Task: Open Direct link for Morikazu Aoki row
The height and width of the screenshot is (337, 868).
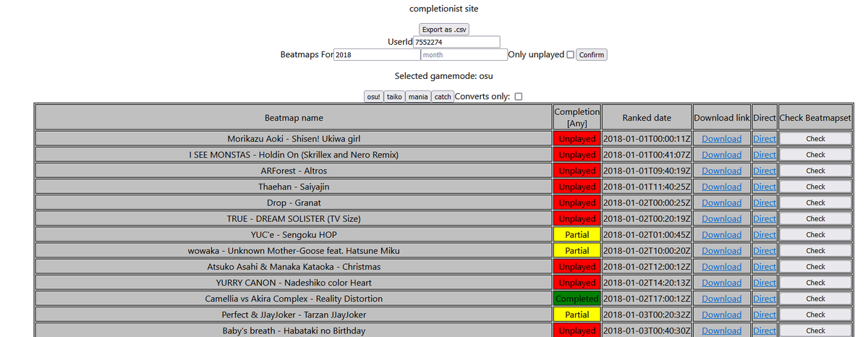Action: (765, 139)
